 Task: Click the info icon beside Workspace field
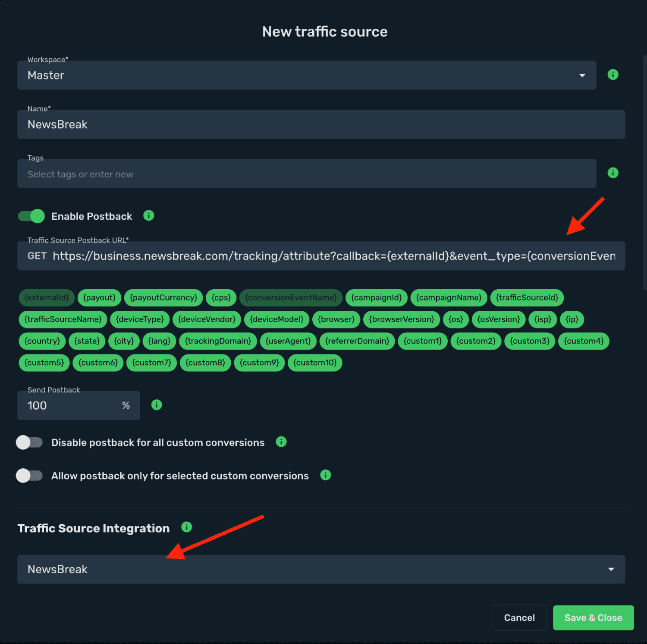[x=612, y=75]
